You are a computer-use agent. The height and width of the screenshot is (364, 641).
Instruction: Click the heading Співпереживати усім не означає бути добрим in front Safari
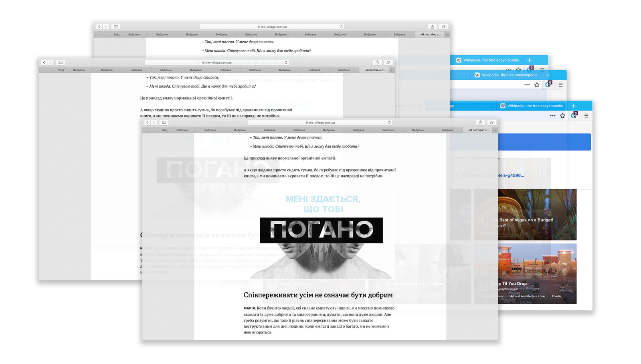coord(318,295)
